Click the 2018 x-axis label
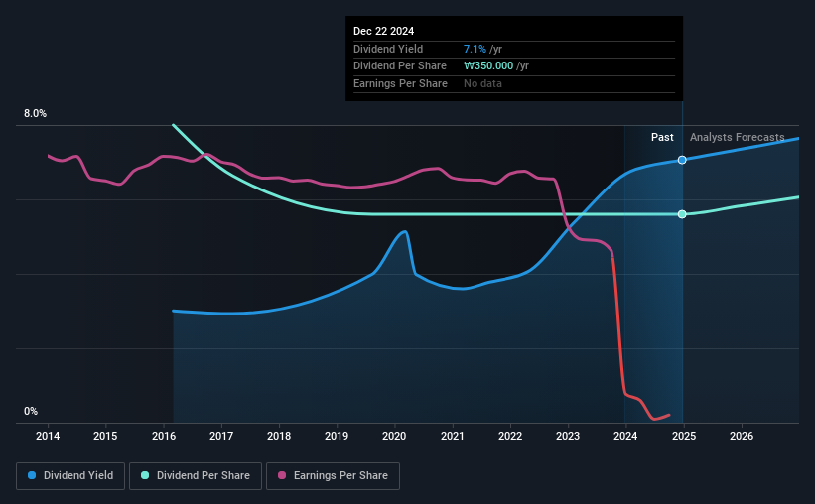 tap(279, 436)
